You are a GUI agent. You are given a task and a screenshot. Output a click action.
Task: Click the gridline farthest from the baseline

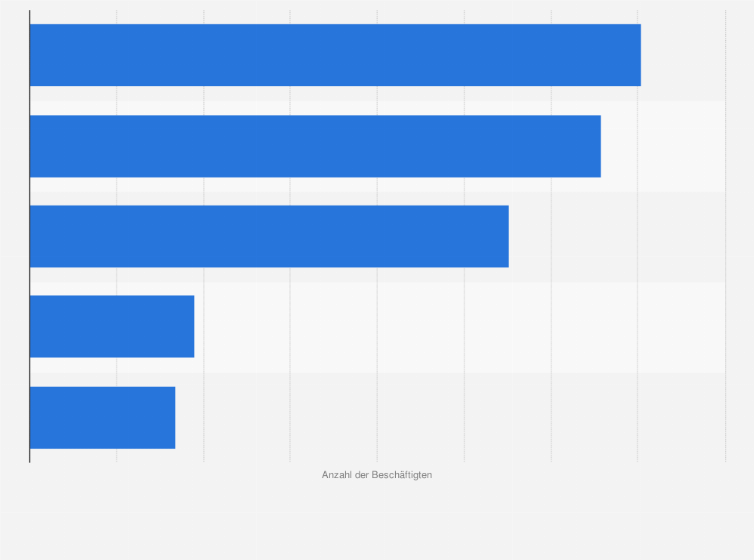click(x=726, y=236)
